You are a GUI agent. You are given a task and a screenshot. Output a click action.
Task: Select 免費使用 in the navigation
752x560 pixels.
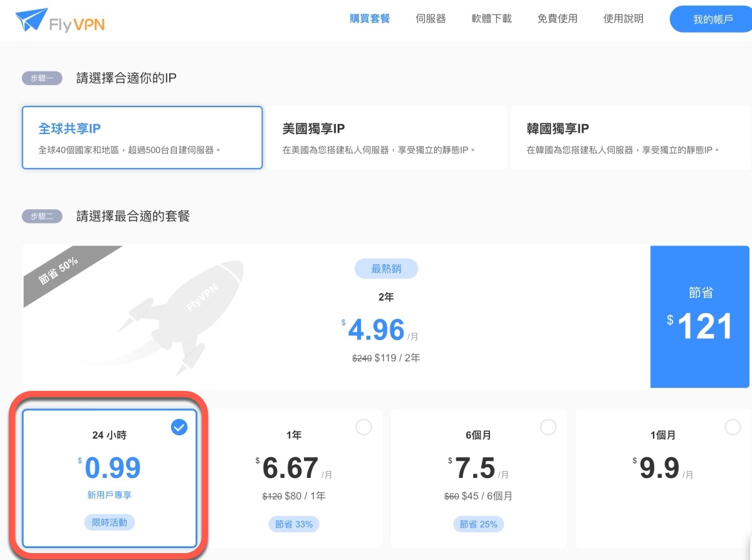point(557,19)
